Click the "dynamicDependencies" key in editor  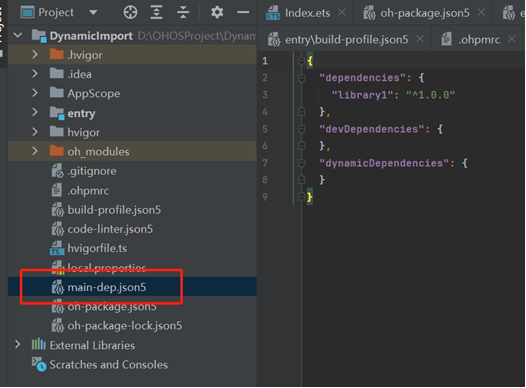[x=384, y=163]
